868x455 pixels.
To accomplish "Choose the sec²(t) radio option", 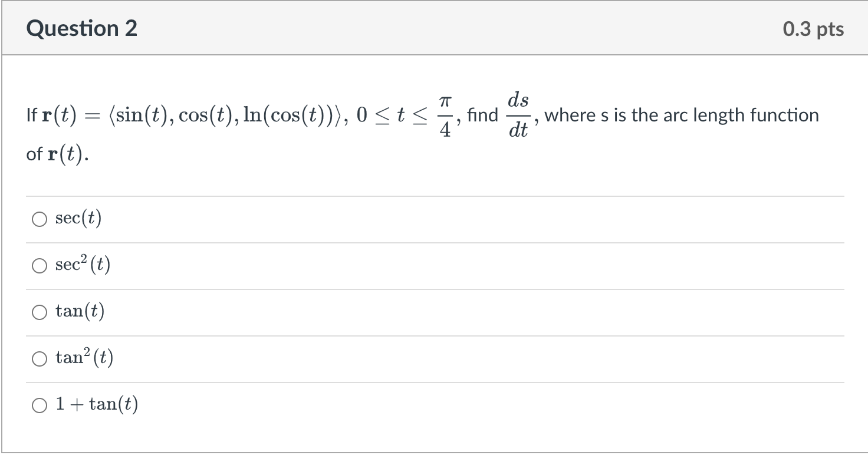I will 40,266.
